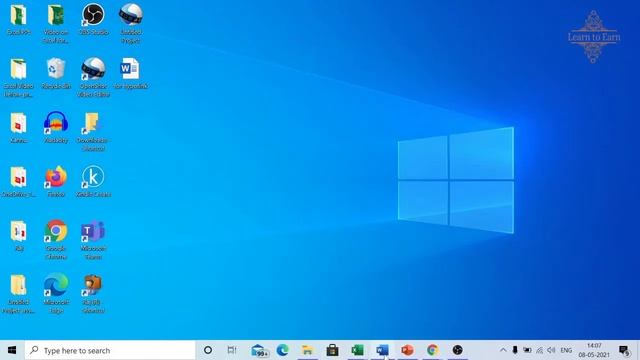The width and height of the screenshot is (640, 360).
Task: Select the OpenShot Video Editor shortcut
Action: click(x=93, y=77)
